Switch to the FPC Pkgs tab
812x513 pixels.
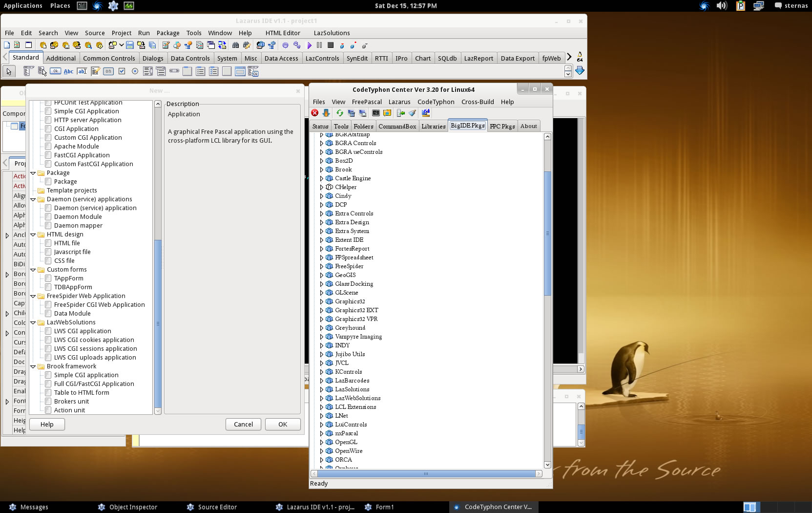[502, 126]
